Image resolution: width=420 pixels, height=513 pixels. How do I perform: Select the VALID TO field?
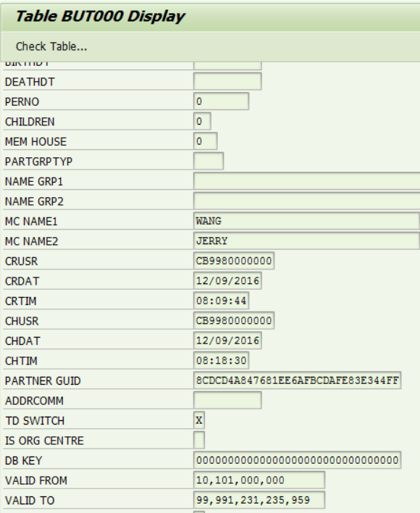259,500
